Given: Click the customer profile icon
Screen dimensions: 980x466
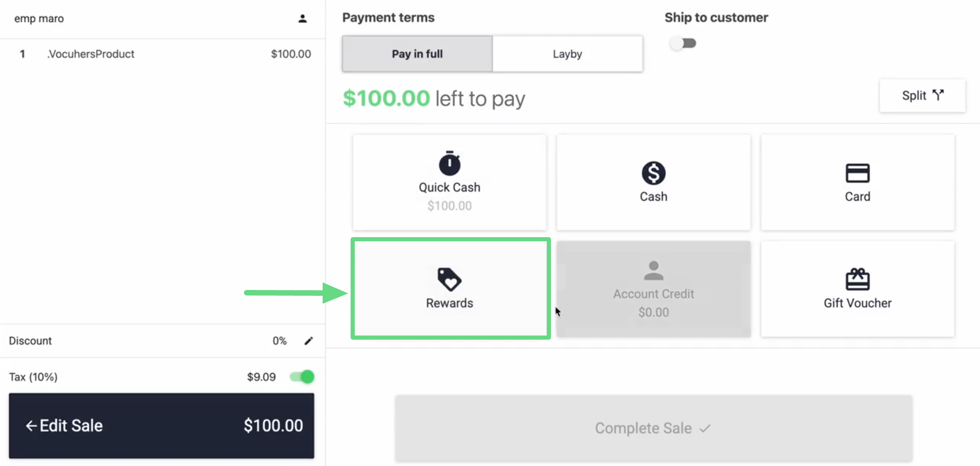Looking at the screenshot, I should (302, 19).
